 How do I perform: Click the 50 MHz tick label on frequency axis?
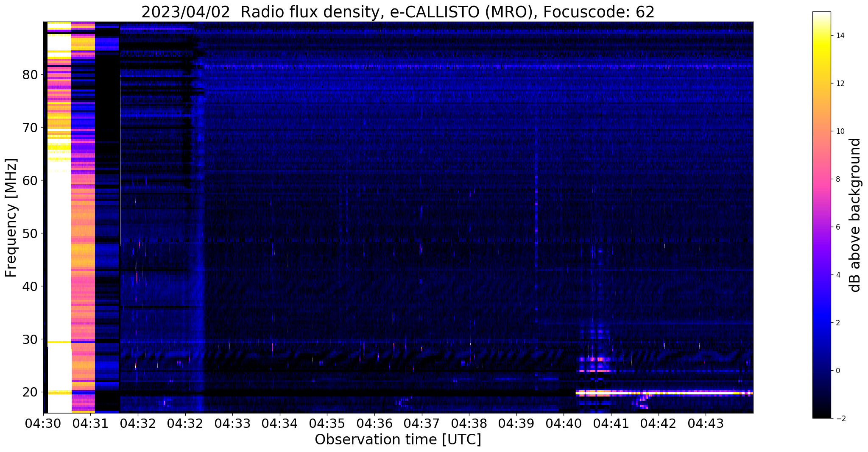click(30, 233)
